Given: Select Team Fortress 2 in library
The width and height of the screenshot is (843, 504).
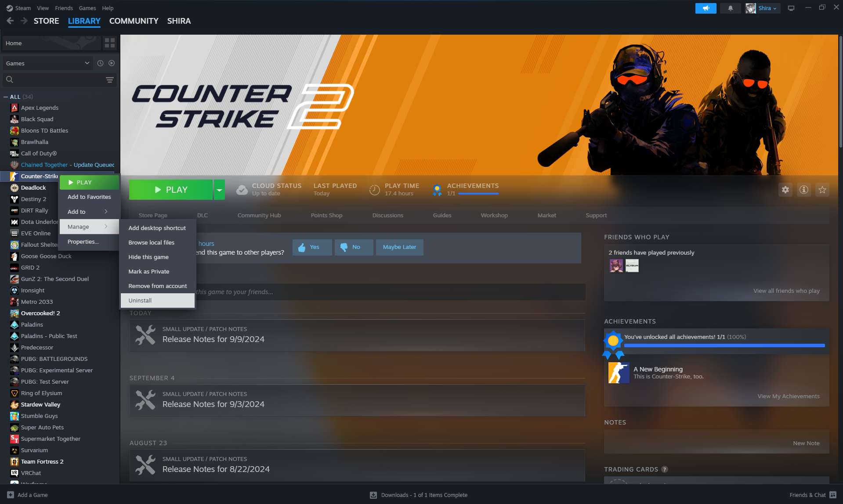Looking at the screenshot, I should [x=42, y=461].
